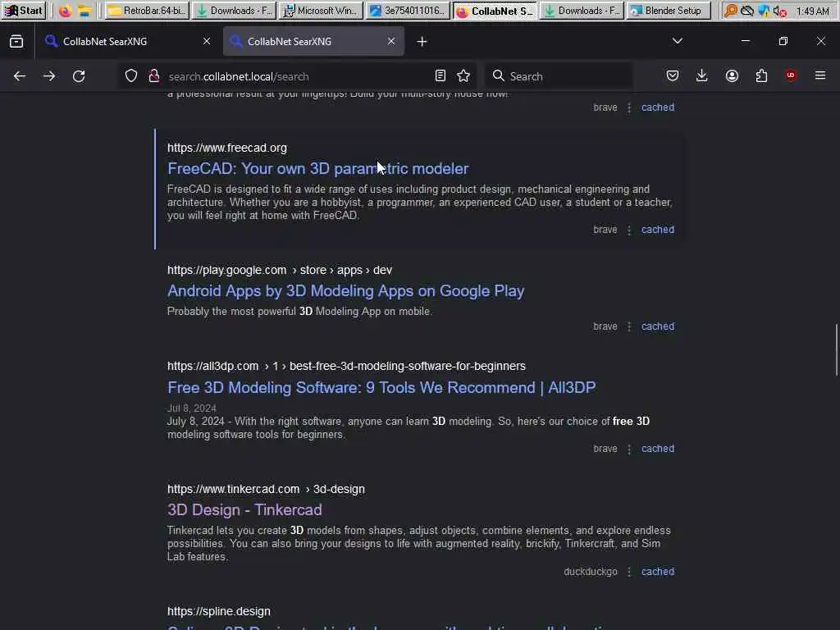Open the extensions puzzle icon

pos(761,76)
